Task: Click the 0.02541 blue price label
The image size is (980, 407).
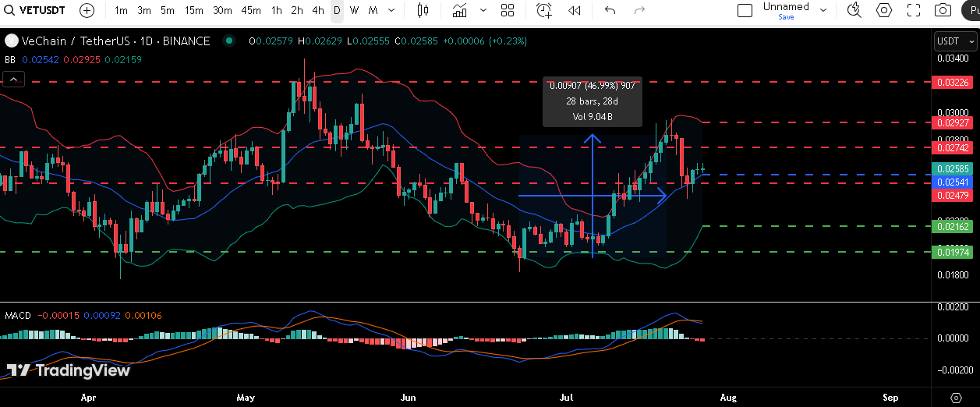Action: (x=952, y=182)
